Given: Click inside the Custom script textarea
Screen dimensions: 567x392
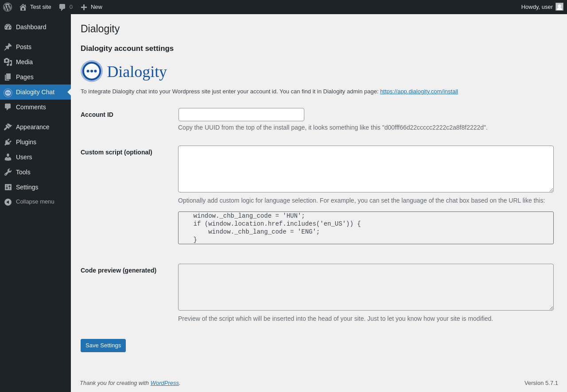Looking at the screenshot, I should click(366, 169).
